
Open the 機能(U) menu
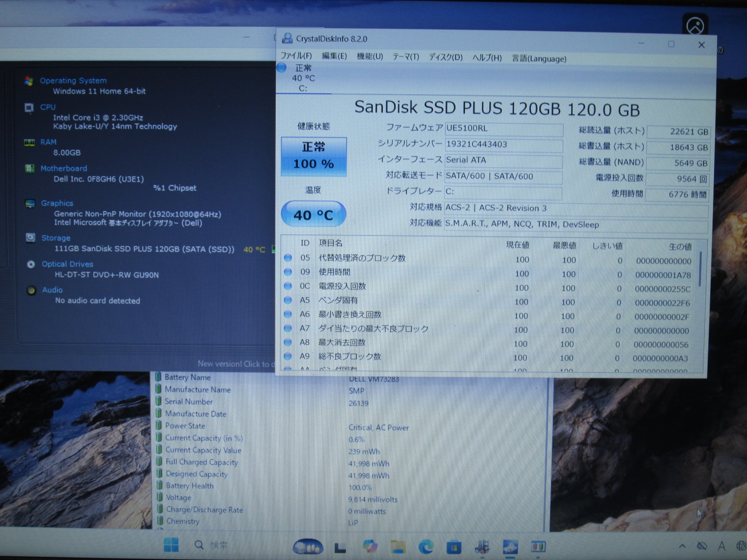[x=370, y=56]
